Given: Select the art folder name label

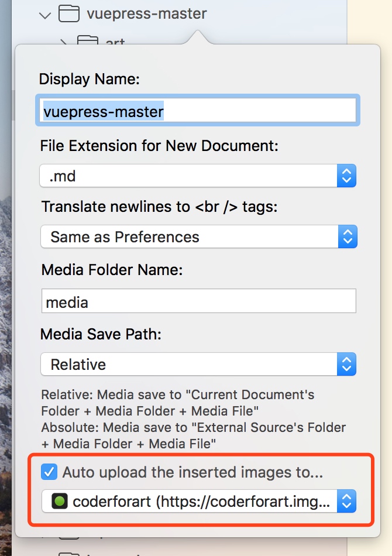Looking at the screenshot, I should pyautogui.click(x=115, y=42).
